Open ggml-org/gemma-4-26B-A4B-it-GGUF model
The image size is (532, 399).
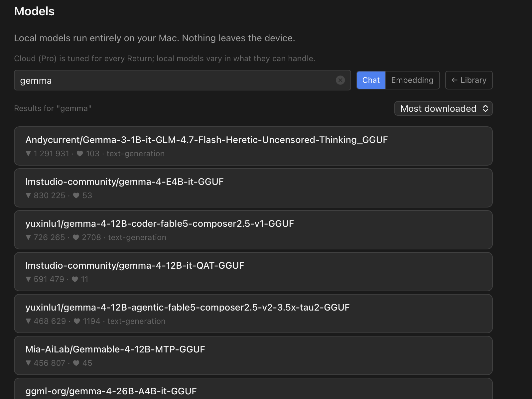coord(253,389)
